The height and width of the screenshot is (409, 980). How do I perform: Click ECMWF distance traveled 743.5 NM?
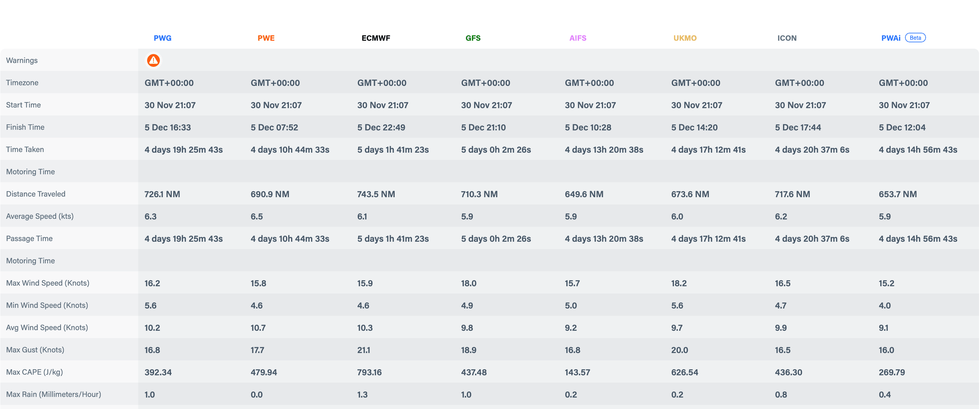[x=376, y=194]
